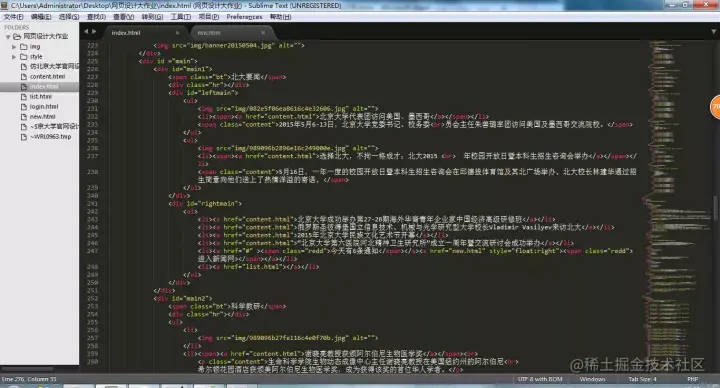Select the 网页设计大作业 root folder icon
This screenshot has height=388, width=720.
17,36
